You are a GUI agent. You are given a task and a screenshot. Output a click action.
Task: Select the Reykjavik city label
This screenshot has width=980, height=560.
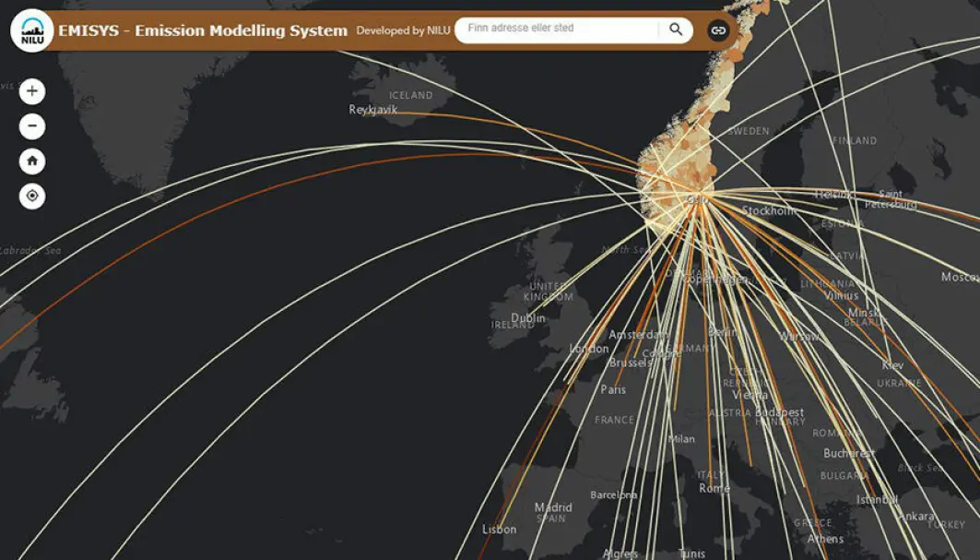372,110
